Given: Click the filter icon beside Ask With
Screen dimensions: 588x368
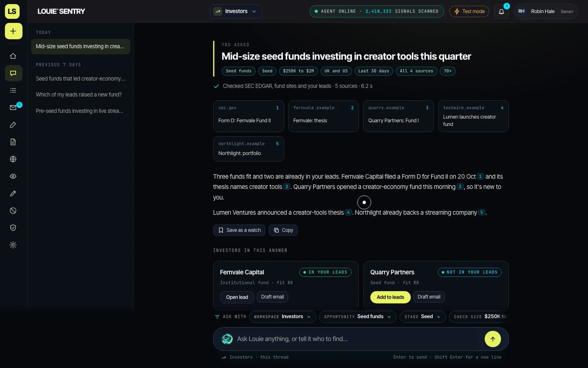Looking at the screenshot, I should (x=217, y=317).
